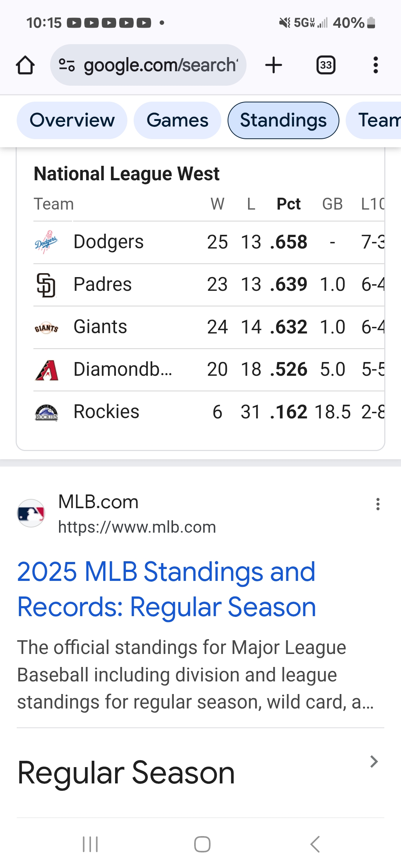
Task: Open MLB.com result's three-dot options
Action: pos(378,504)
